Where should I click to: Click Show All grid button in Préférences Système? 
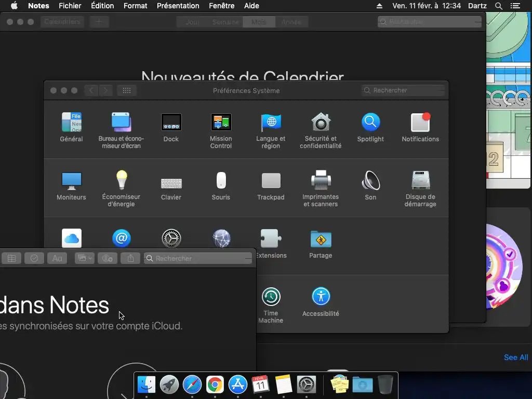127,90
